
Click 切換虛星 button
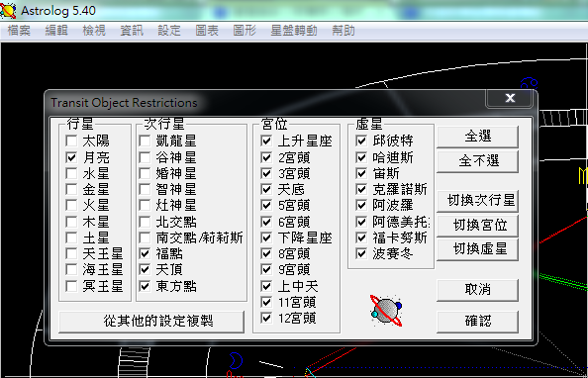point(478,249)
